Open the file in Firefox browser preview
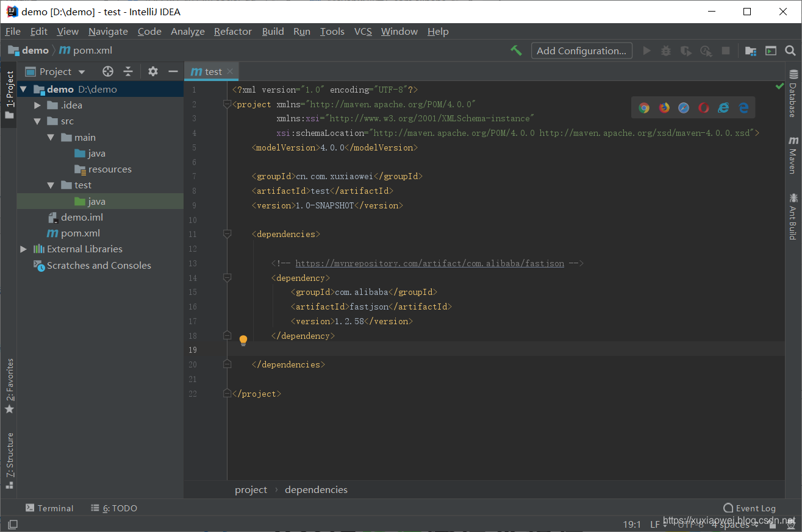This screenshot has height=532, width=802. (x=664, y=107)
